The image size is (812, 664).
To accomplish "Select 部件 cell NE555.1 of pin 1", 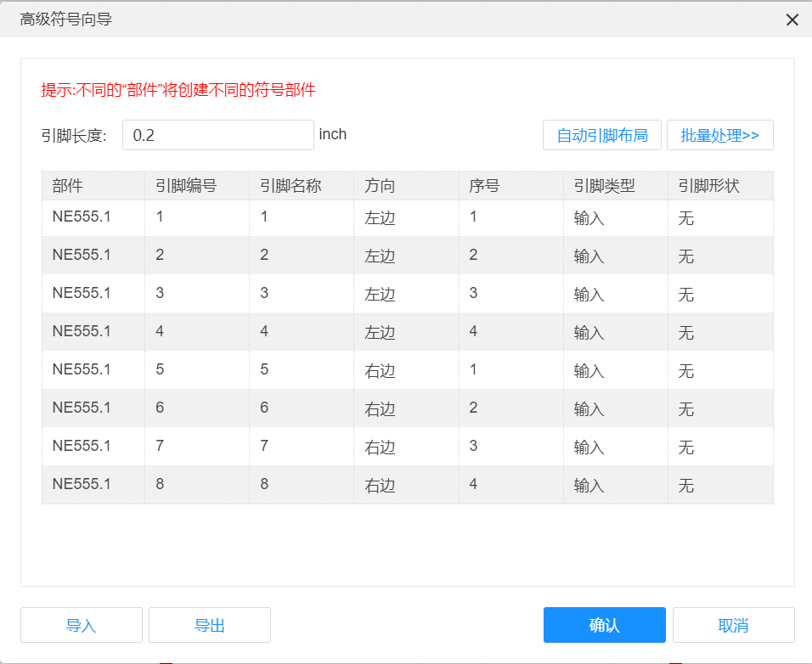I will (93, 217).
